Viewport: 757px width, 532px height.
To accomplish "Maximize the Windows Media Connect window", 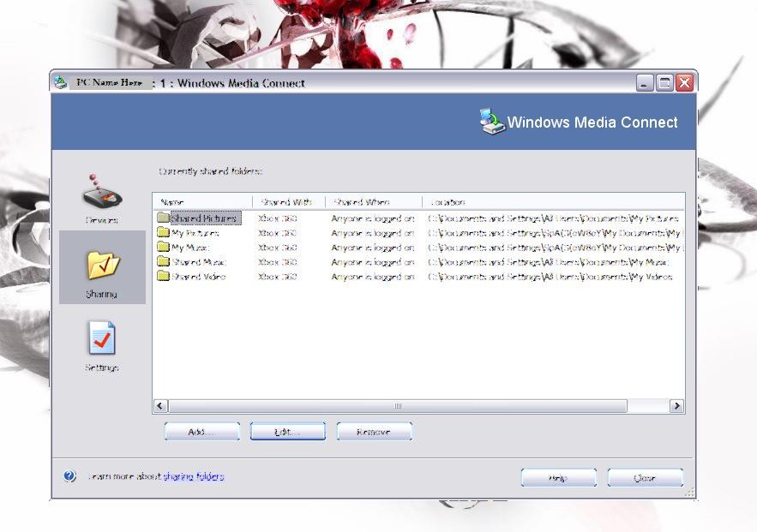I will (x=664, y=82).
